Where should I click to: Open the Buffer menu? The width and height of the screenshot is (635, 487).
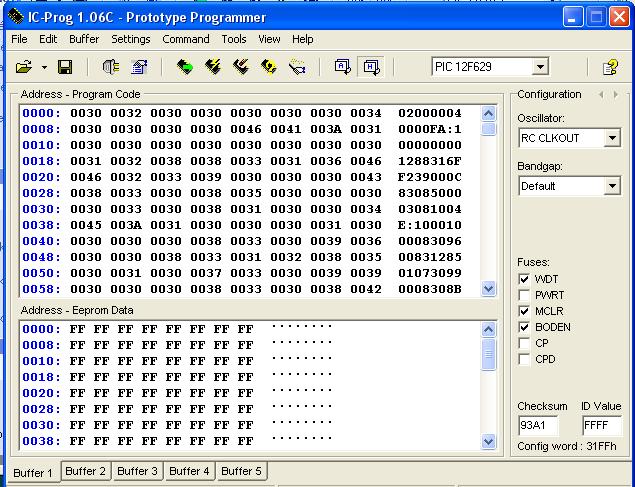click(84, 39)
